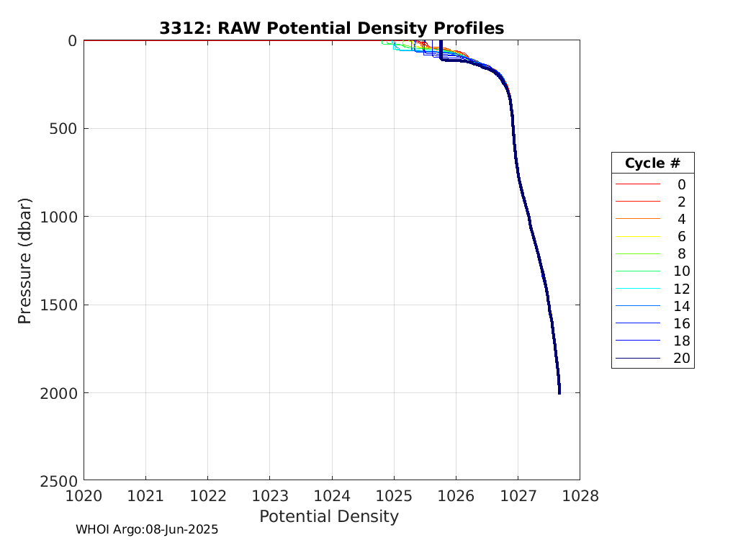Click the 'Cycle #' legend title

652,163
